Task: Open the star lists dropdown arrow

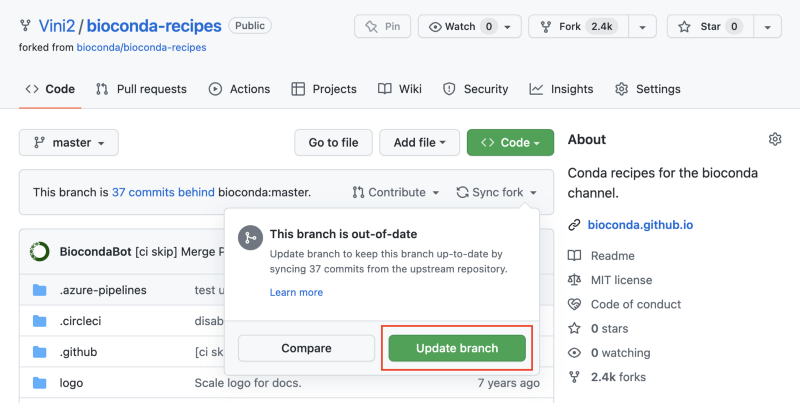Action: click(x=766, y=26)
